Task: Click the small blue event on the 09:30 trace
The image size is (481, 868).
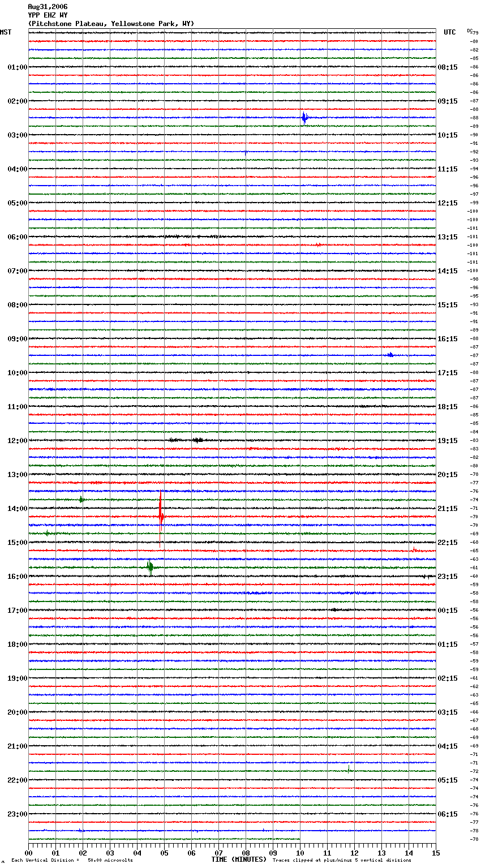Action: (390, 355)
